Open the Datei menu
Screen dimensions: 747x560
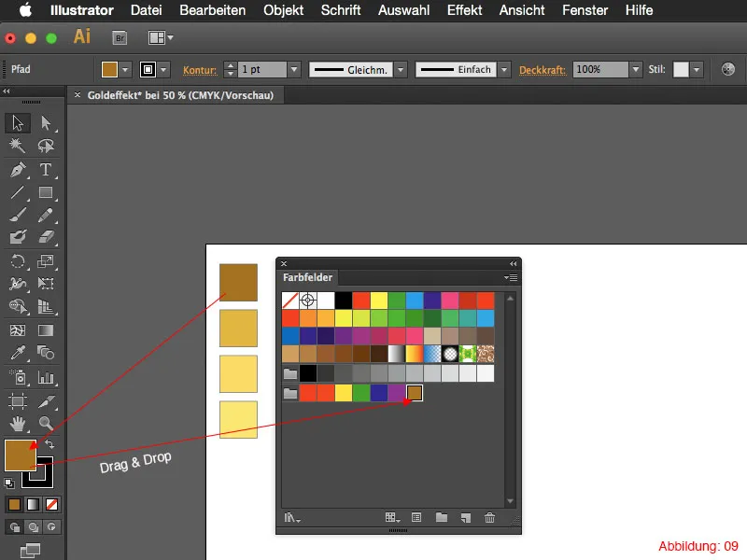point(147,10)
